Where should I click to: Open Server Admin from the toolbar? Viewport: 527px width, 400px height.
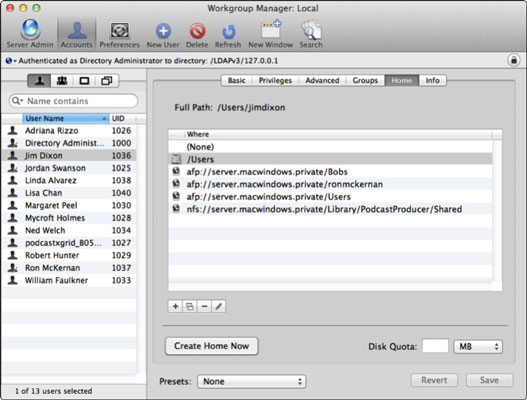click(x=30, y=34)
